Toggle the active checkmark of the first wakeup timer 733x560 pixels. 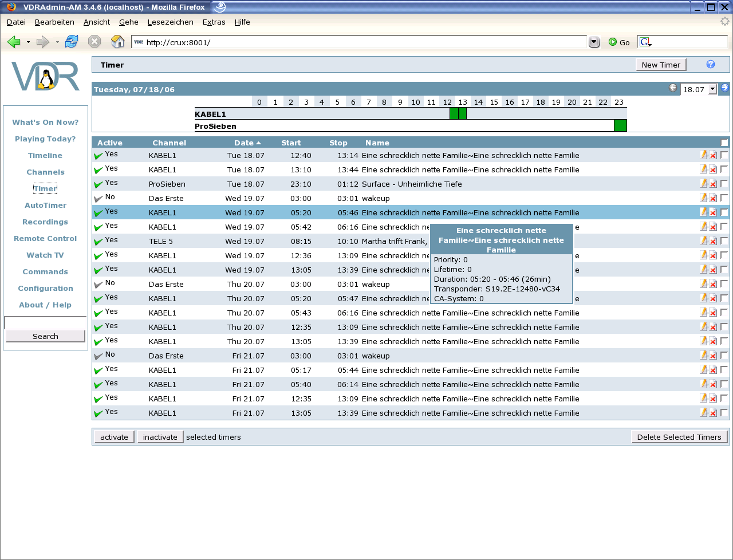98,198
